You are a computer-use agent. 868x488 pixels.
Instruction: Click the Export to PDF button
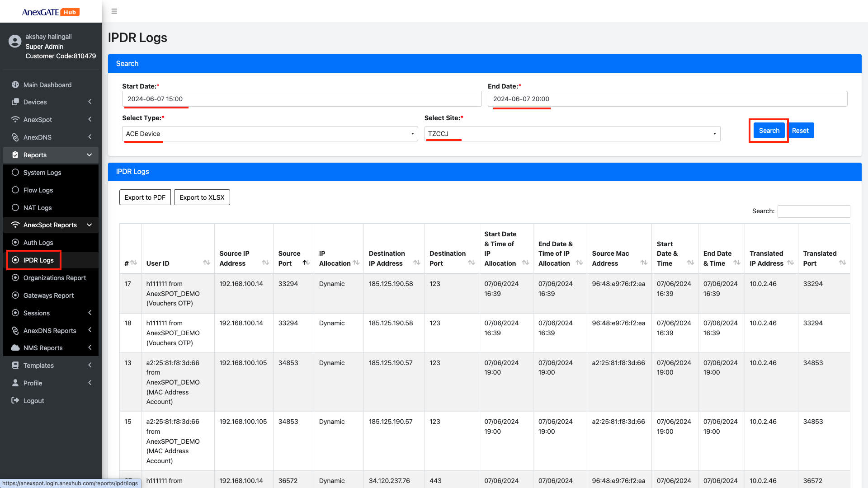145,197
